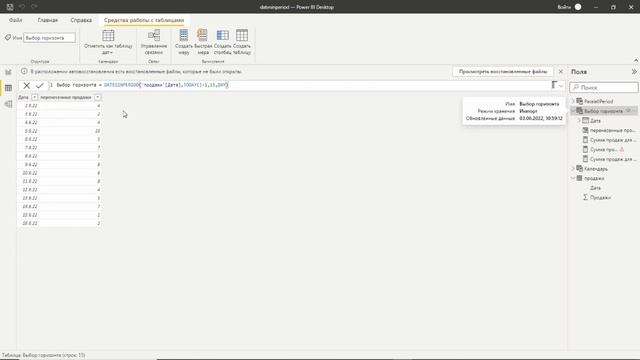Viewport: 640px width, 360px height.
Task: Switch to Model view in left sidebar
Action: pos(8,104)
